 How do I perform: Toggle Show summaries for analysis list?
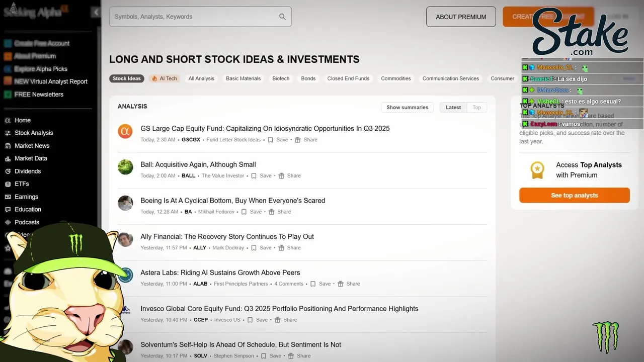click(x=407, y=107)
